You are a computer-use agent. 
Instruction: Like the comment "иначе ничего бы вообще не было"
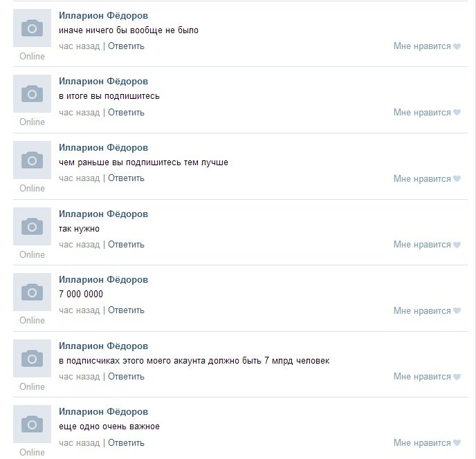[457, 46]
